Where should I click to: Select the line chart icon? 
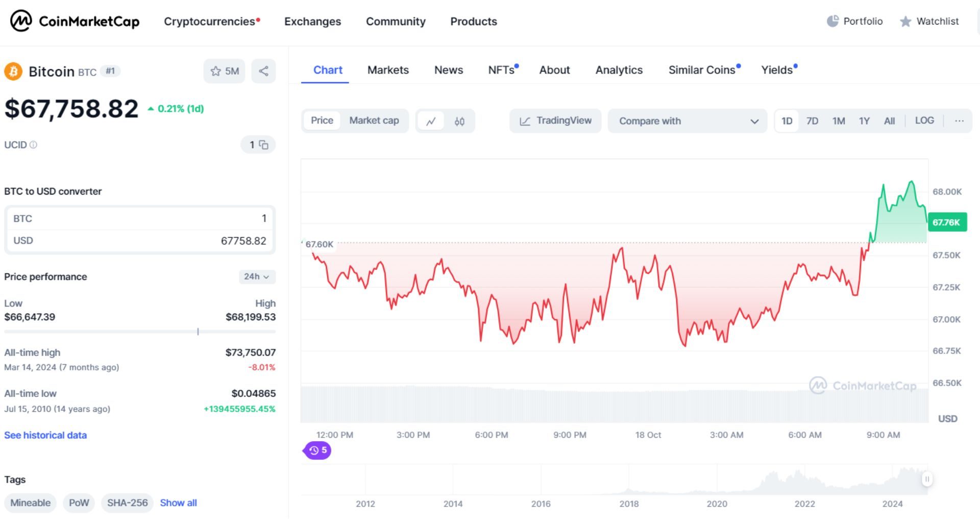431,121
